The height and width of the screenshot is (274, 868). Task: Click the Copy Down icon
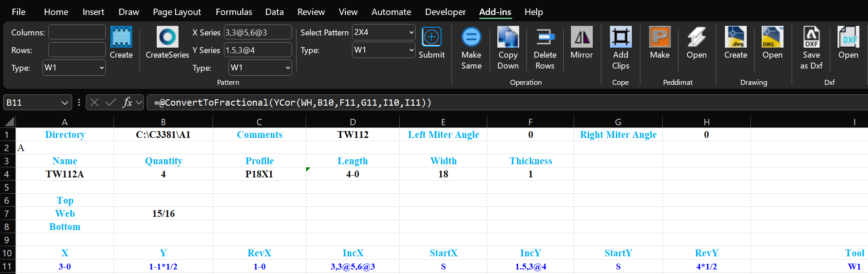click(x=508, y=37)
